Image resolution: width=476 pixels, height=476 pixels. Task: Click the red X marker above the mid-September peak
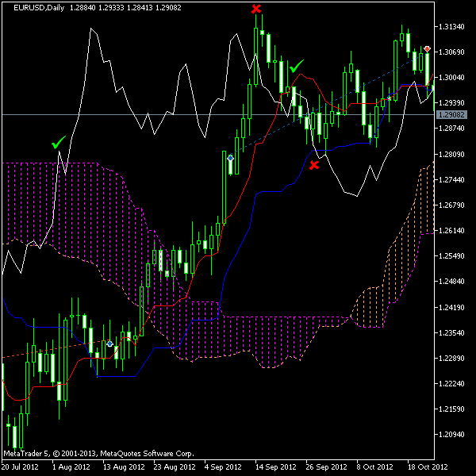pyautogui.click(x=255, y=10)
